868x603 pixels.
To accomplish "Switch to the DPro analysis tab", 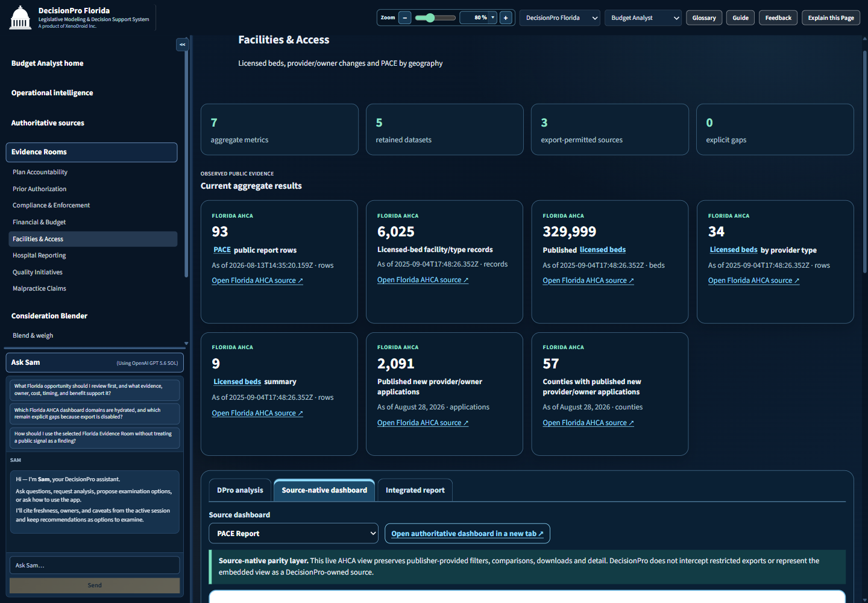I will tap(240, 490).
